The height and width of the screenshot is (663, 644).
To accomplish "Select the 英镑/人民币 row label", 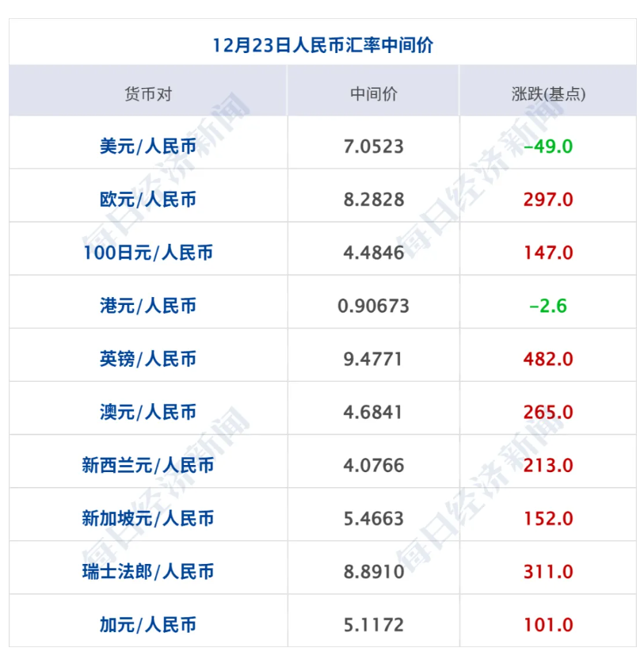I will pos(147,357).
